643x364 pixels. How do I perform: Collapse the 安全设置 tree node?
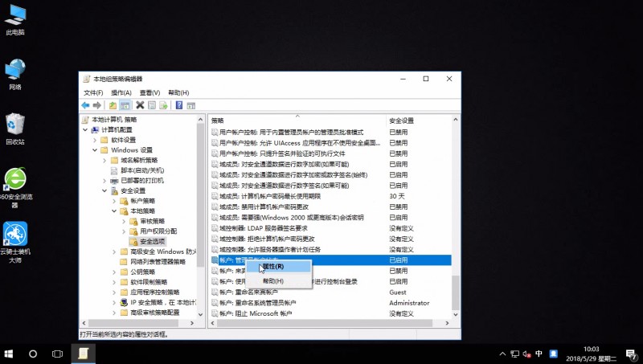pyautogui.click(x=104, y=190)
